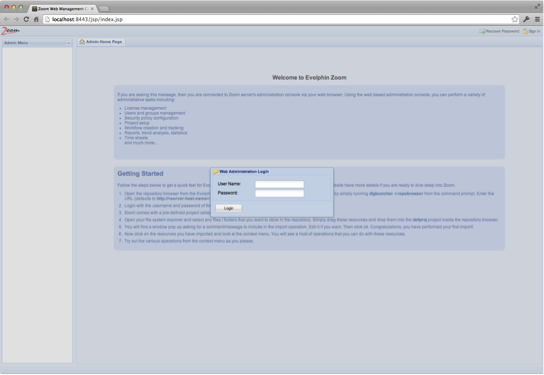Image resolution: width=544 pixels, height=375 pixels.
Task: Click the Time sheets bullet
Action: (x=136, y=138)
